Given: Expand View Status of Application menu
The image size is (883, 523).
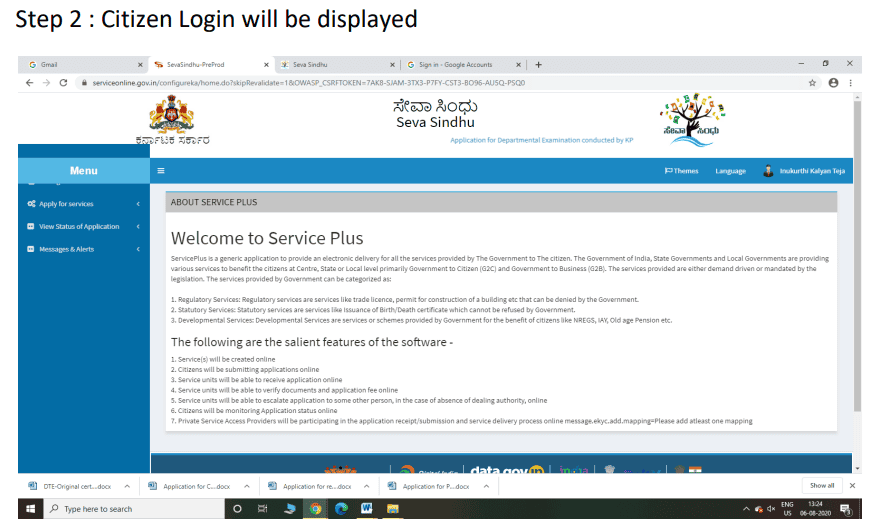Looking at the screenshot, I should pos(84,226).
